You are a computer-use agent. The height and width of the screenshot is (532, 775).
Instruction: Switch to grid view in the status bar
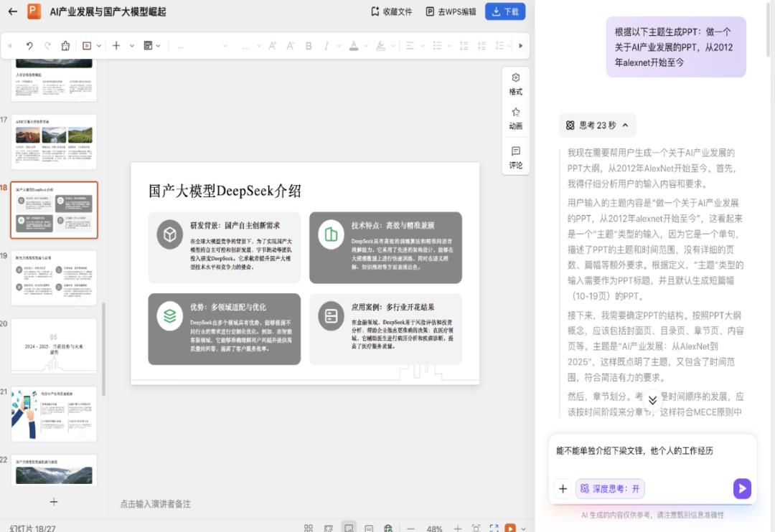307,528
